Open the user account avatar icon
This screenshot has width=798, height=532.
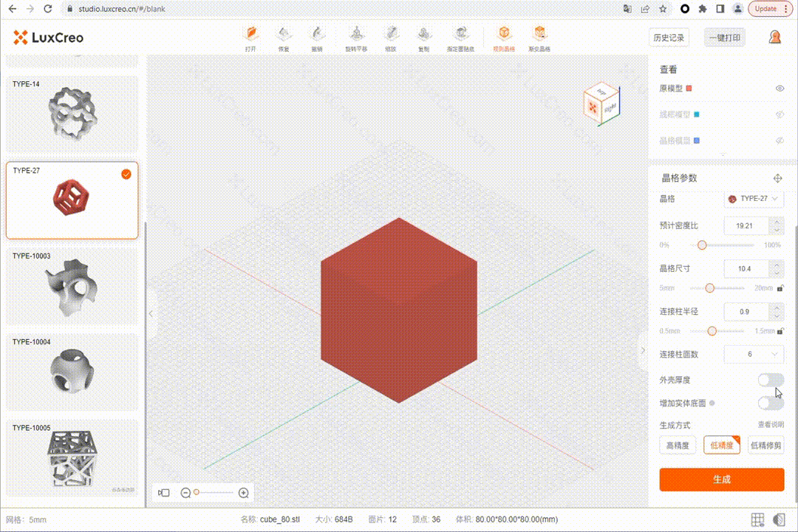pyautogui.click(x=774, y=37)
